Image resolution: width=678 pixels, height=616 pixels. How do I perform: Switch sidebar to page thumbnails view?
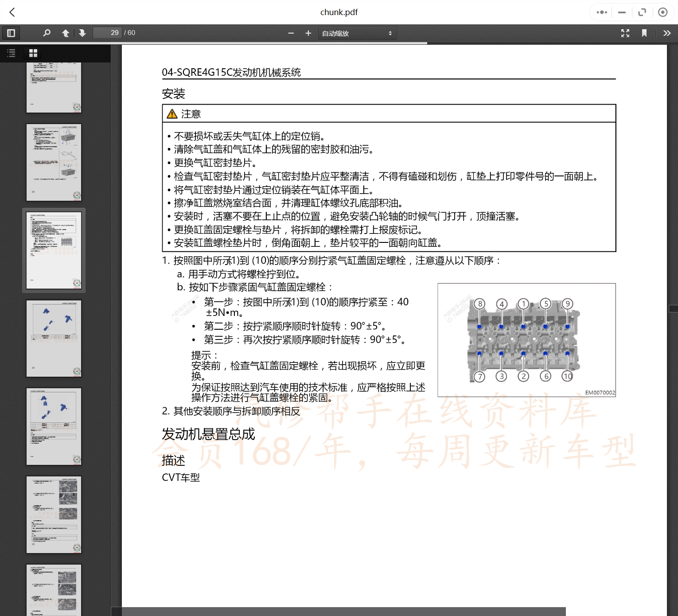click(x=33, y=53)
